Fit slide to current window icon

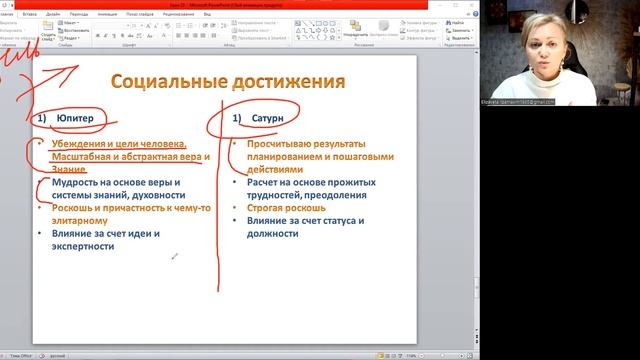pyautogui.click(x=470, y=356)
